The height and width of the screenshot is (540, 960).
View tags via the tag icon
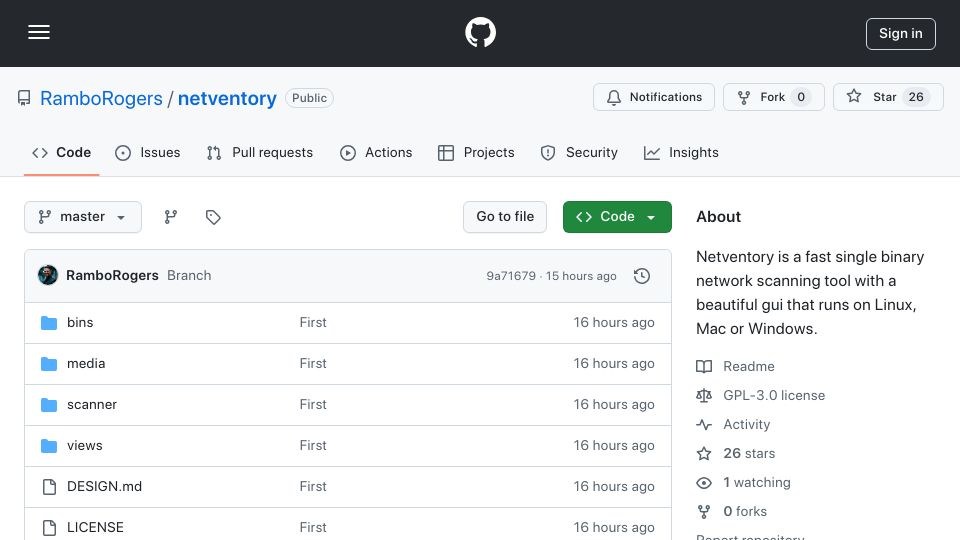point(213,217)
